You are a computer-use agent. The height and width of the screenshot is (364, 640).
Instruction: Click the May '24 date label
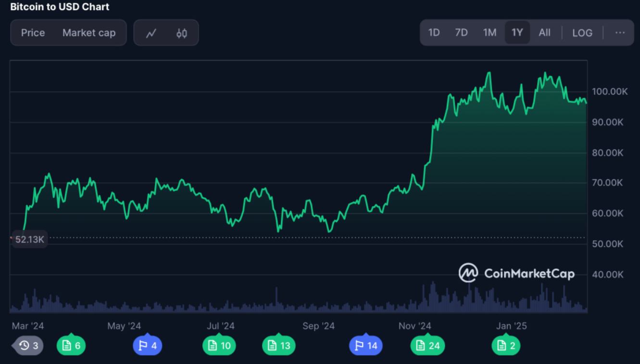pos(124,326)
